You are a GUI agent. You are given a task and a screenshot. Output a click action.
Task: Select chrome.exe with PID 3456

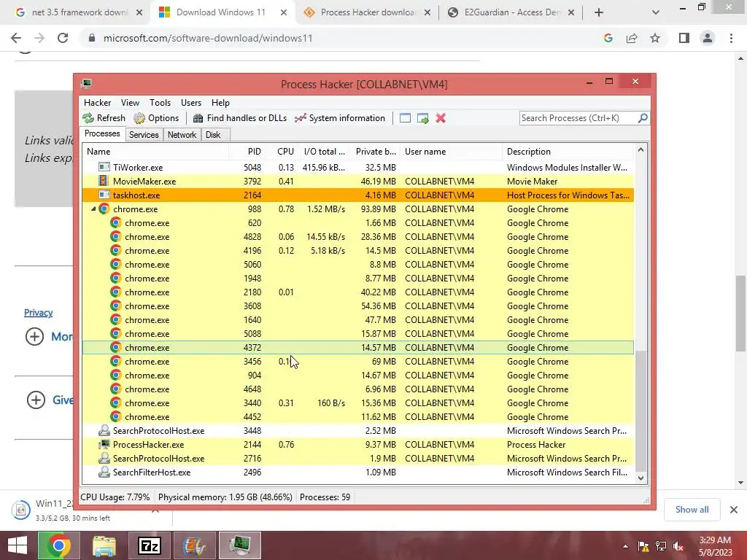tap(358, 362)
